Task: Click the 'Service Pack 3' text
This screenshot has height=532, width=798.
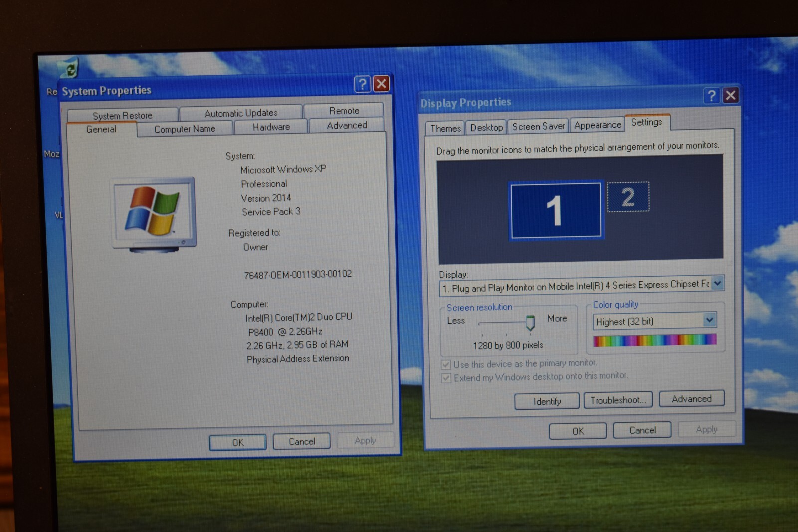Action: coord(271,212)
